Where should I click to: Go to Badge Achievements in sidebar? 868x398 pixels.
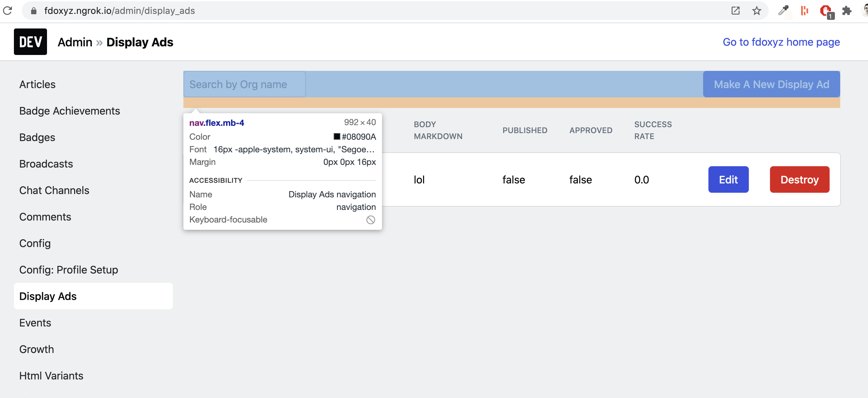pyautogui.click(x=70, y=111)
